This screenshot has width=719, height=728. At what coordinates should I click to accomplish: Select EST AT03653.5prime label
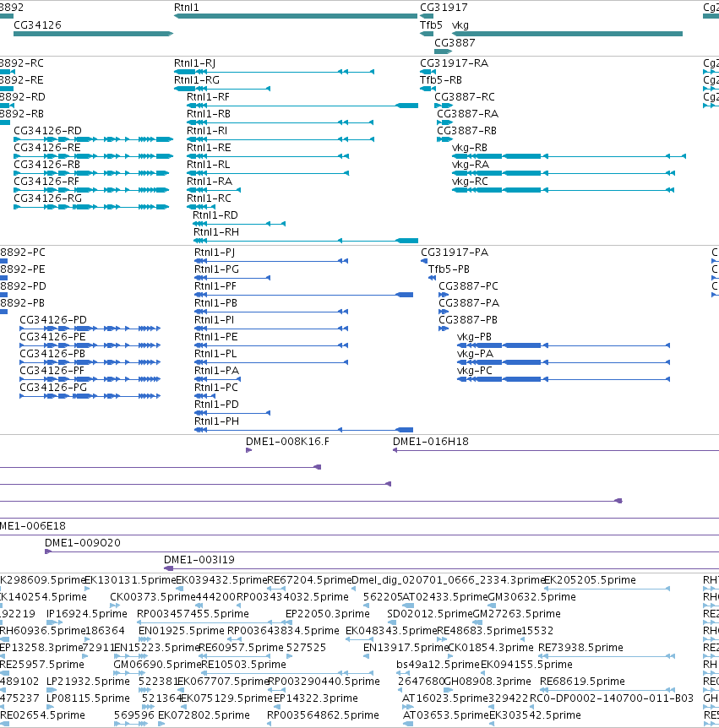tap(445, 715)
